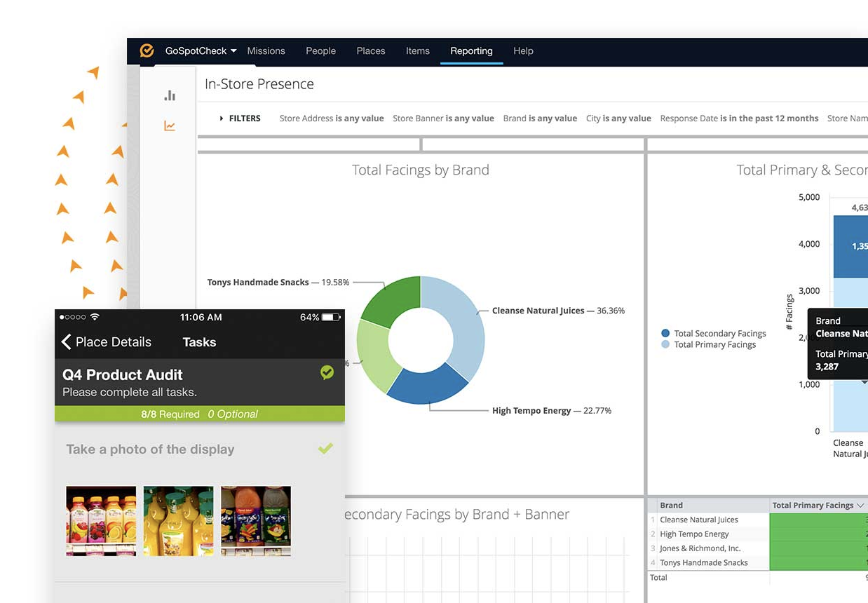
Task: Click the light blue primary facings bar segment
Action: point(850,294)
